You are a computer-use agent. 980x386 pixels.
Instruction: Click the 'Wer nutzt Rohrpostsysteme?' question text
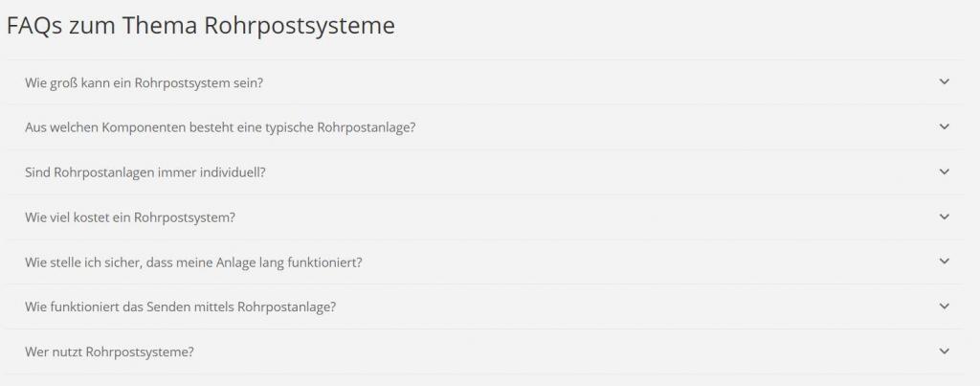(109, 352)
